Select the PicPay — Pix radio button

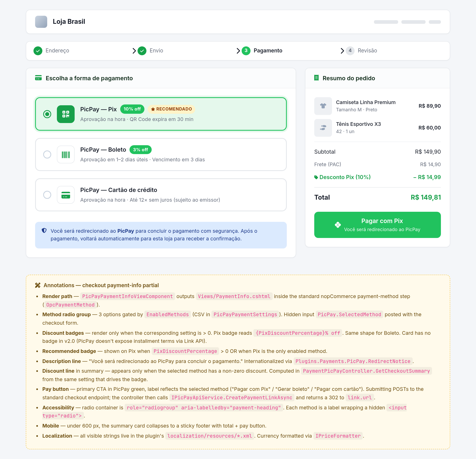coord(47,114)
